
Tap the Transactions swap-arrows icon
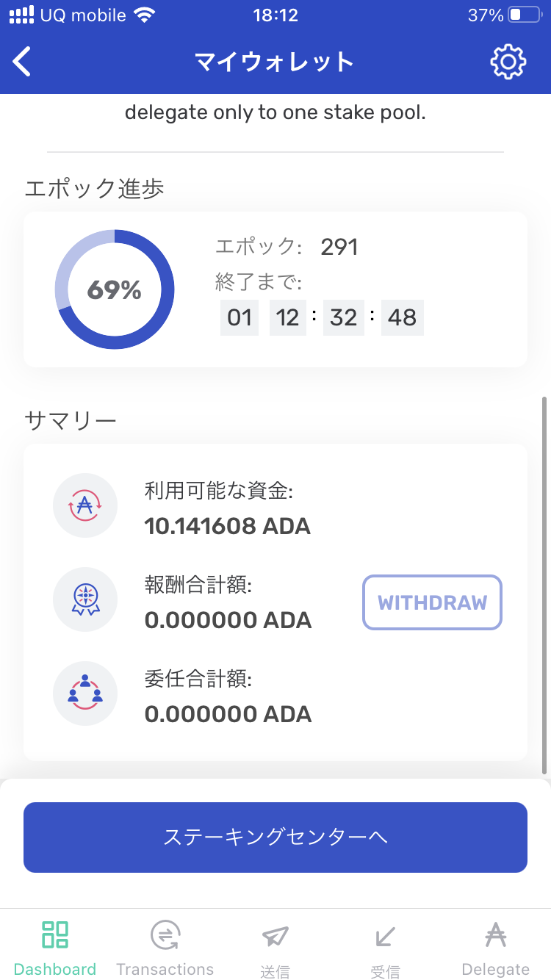pyautogui.click(x=165, y=935)
